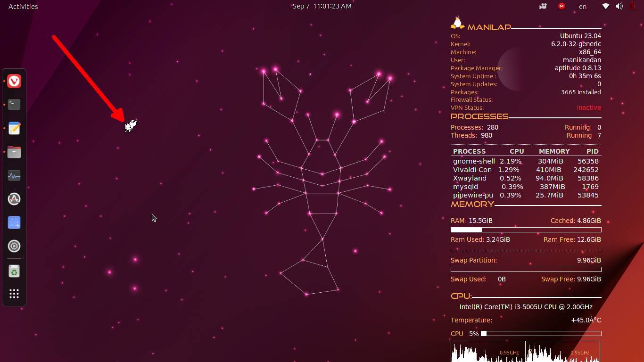
Task: Click 'Ram Free: 12.6GiB' text
Action: [572, 239]
